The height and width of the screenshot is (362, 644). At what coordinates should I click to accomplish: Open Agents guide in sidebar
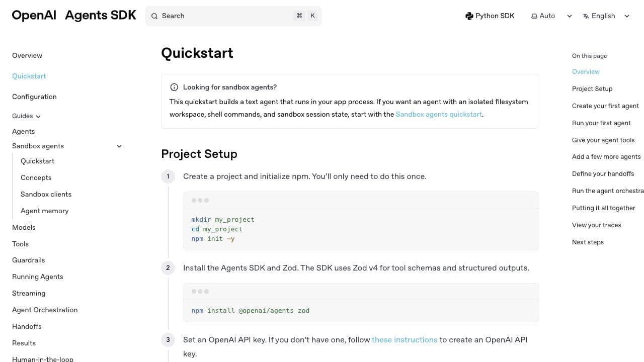point(24,131)
